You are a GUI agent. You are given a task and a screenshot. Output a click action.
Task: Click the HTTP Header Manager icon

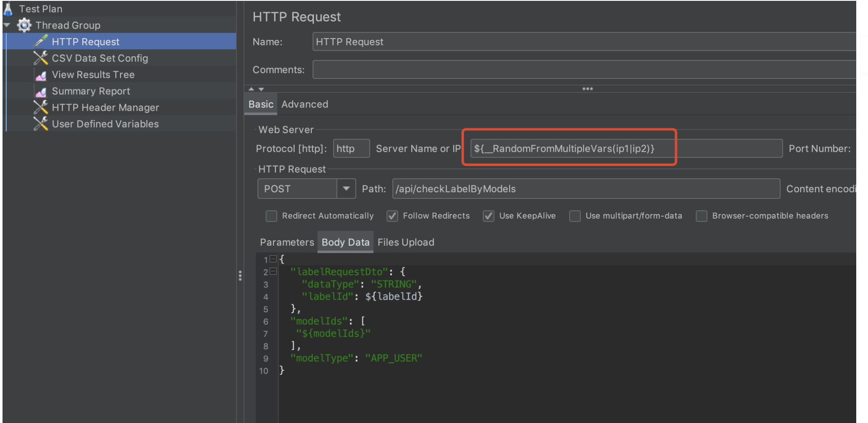tap(41, 107)
